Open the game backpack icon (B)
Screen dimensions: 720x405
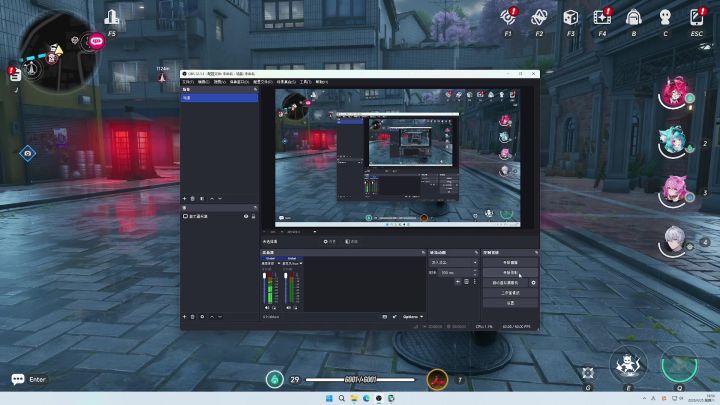click(633, 18)
